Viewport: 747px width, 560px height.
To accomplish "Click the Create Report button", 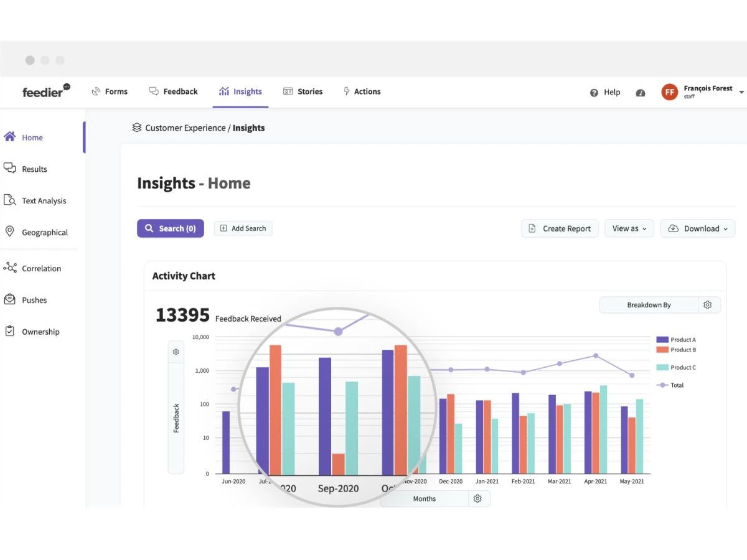I will (560, 228).
